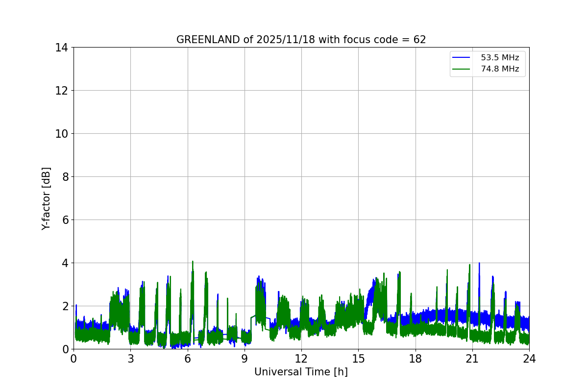
Task: Click the green line sample in legend
Action: click(462, 69)
